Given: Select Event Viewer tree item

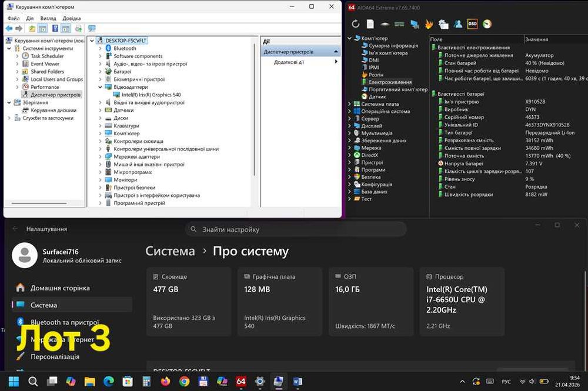Looking at the screenshot, I should click(45, 64).
